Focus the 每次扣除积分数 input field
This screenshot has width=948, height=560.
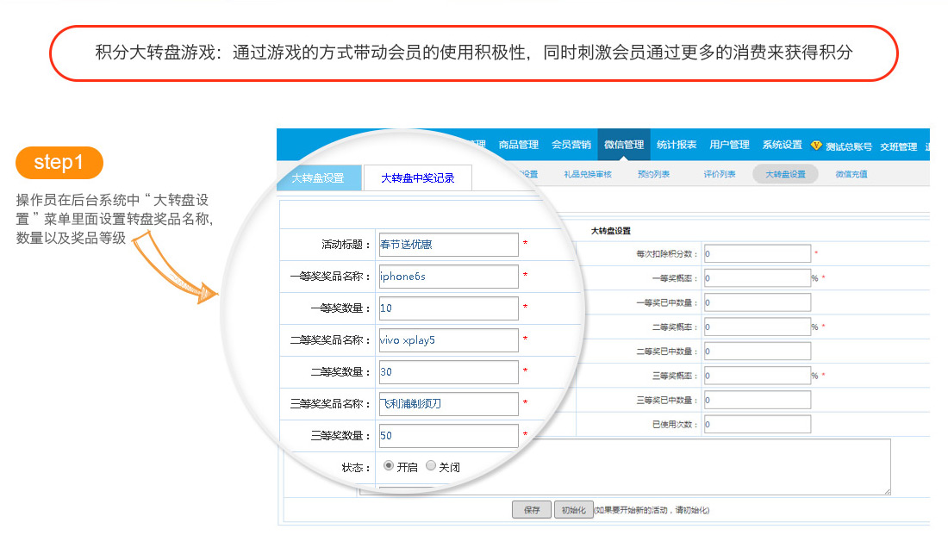[757, 254]
